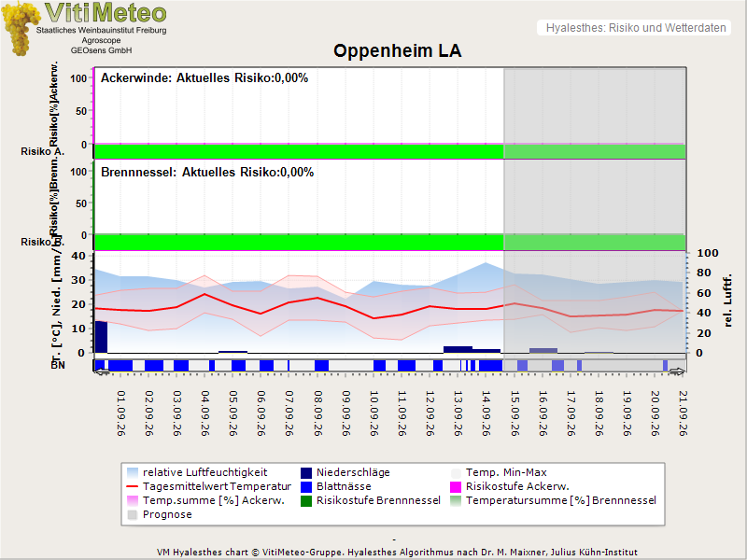
Task: Click the 'rel. Luftf.' right axis label
Action: click(x=727, y=301)
